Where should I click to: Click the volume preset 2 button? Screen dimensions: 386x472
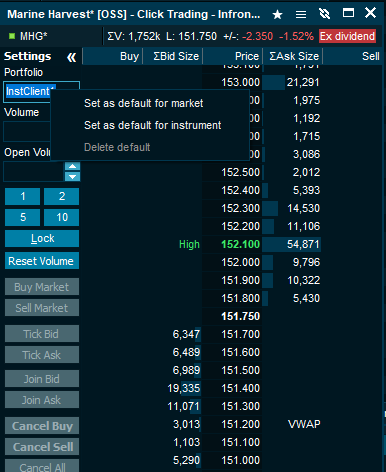coord(62,196)
